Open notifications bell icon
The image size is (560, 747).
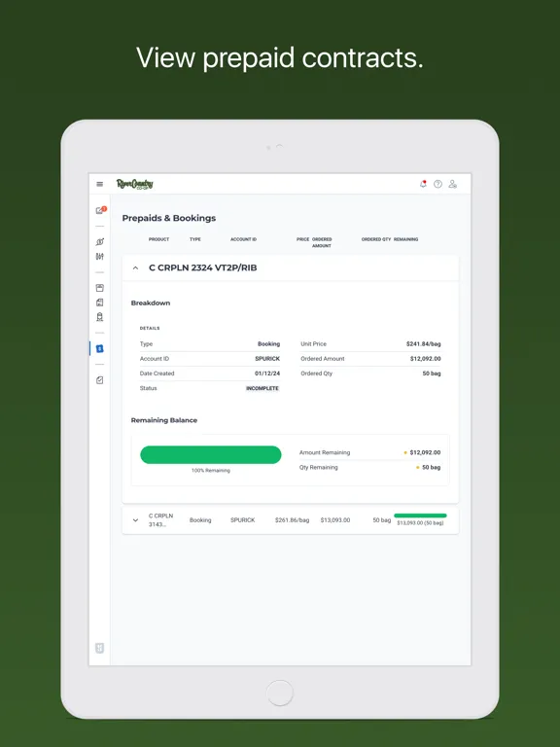(x=423, y=184)
